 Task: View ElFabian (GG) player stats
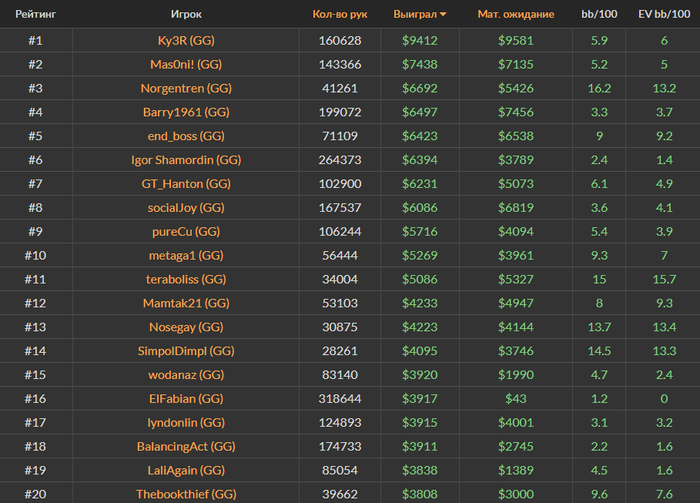(186, 399)
